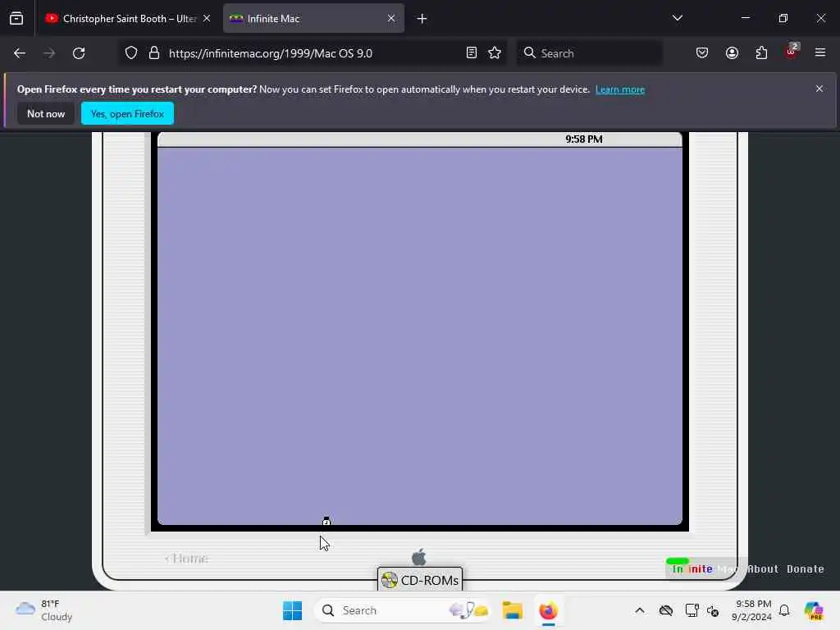Open the weather widget showing 81°F Cloudy

pos(44,610)
